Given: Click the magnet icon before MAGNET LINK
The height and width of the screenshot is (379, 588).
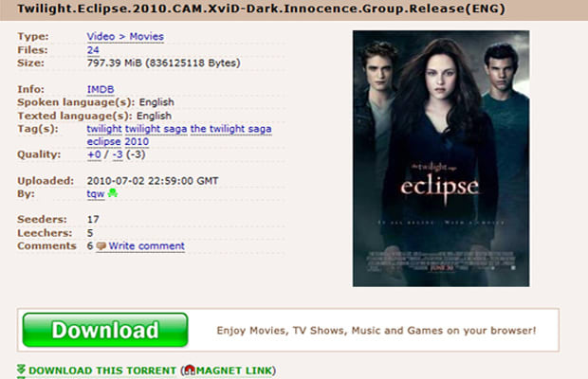Looking at the screenshot, I should coord(190,370).
